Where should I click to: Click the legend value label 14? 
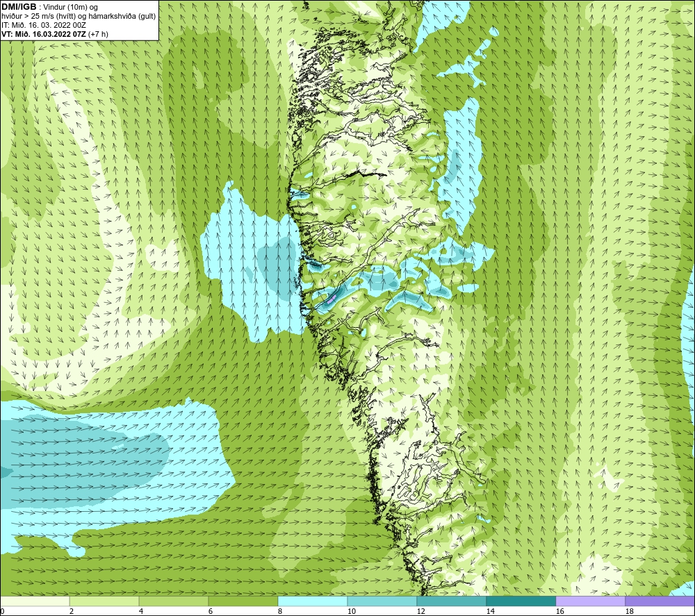tap(490, 611)
